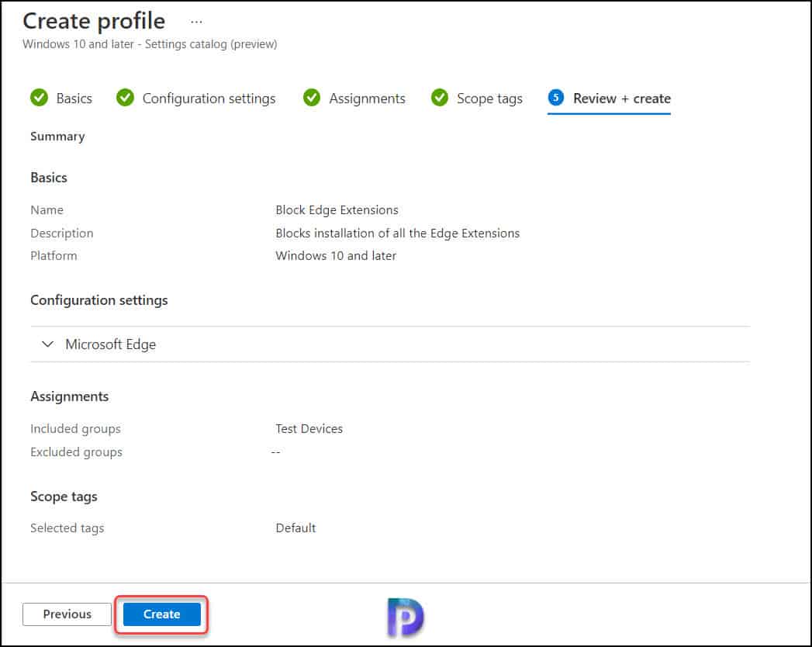The image size is (812, 647).
Task: Click the checkmark icon next to Scope tags
Action: pyautogui.click(x=439, y=98)
